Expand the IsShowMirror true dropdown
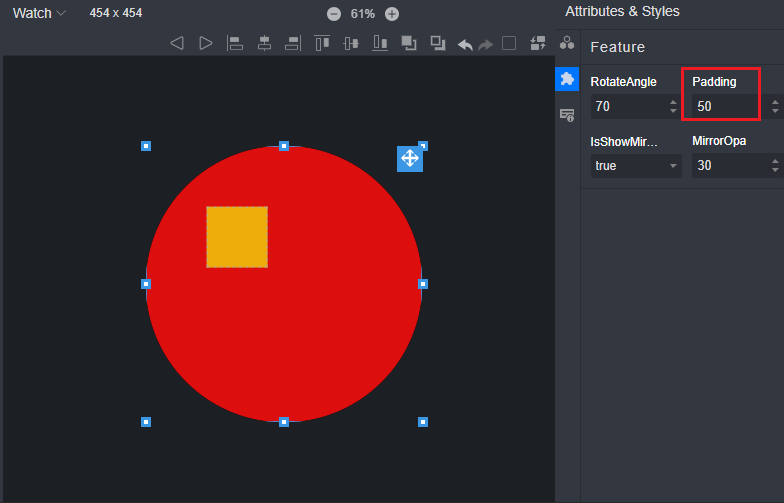 pyautogui.click(x=635, y=166)
